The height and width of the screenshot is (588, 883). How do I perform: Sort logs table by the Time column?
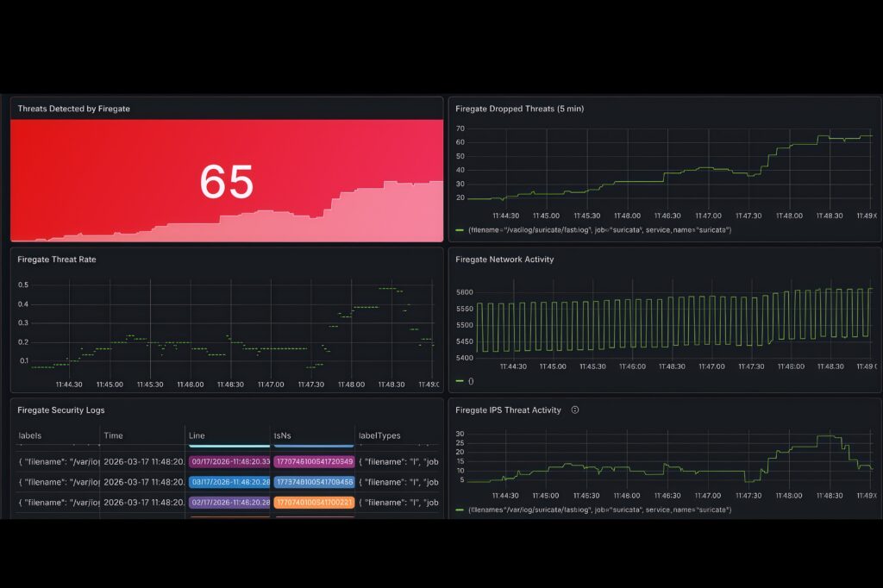tap(114, 435)
